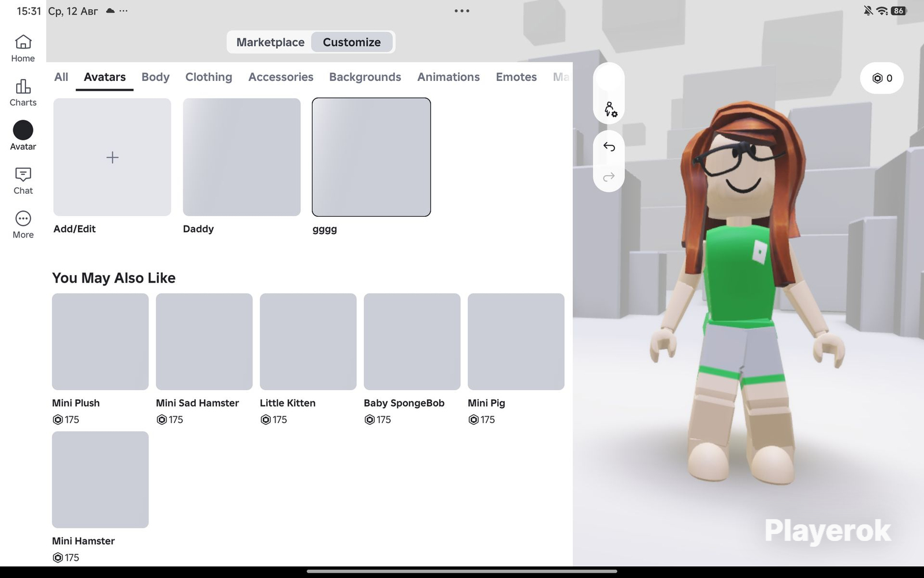Screen dimensions: 924x578
Task: Select the All tab
Action: coord(61,77)
